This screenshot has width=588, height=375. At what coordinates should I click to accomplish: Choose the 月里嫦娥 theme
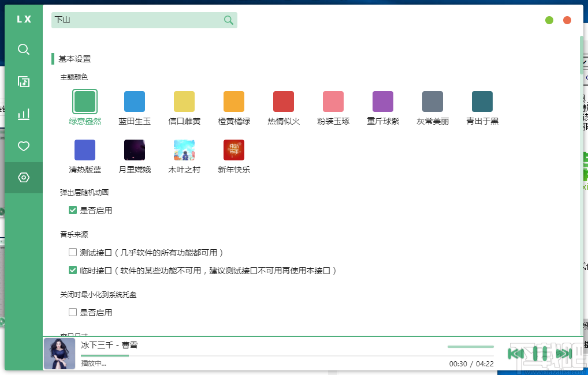pyautogui.click(x=134, y=150)
